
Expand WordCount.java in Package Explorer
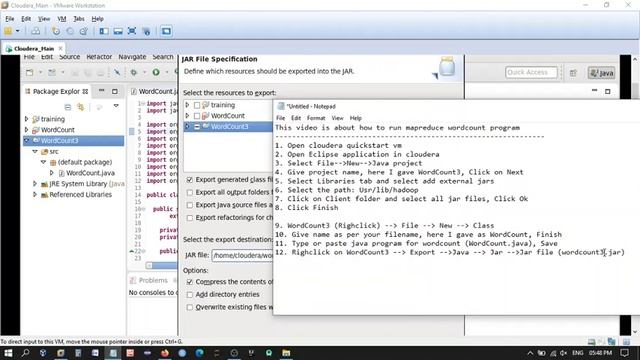(x=52, y=173)
